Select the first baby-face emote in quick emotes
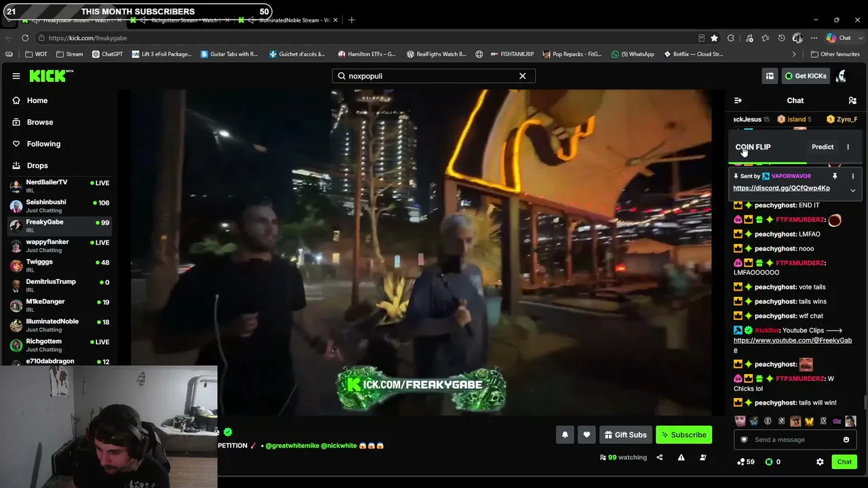Image resolution: width=868 pixels, height=488 pixels. [x=740, y=421]
